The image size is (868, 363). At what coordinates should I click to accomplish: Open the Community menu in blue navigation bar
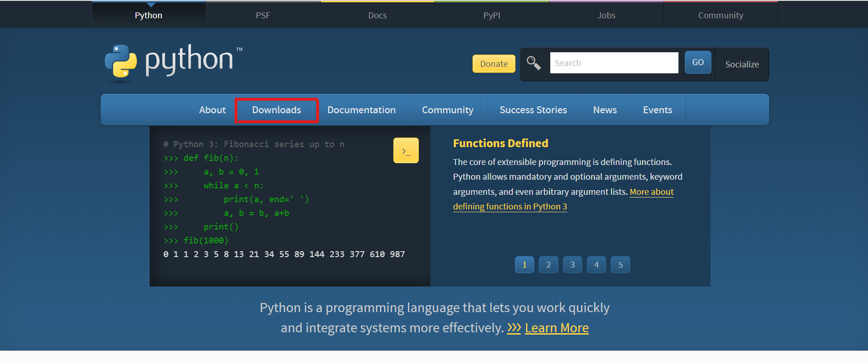[x=448, y=110]
